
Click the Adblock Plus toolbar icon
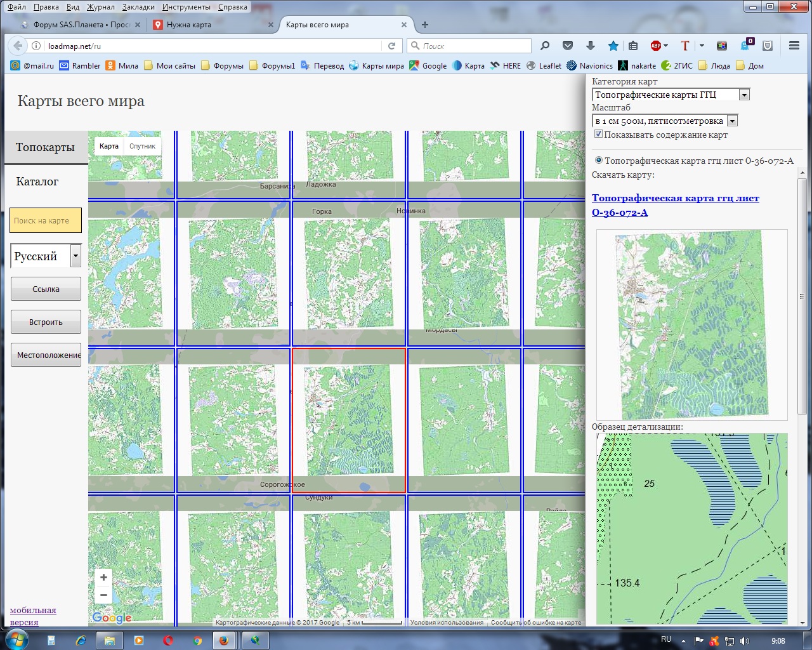click(x=656, y=46)
